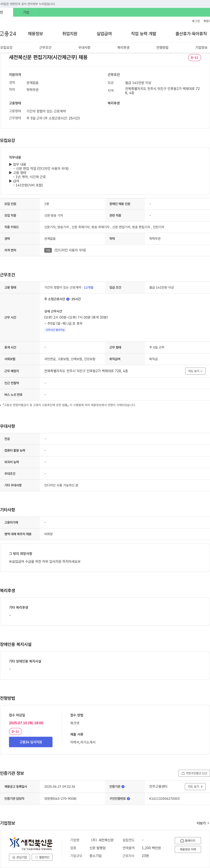The height and width of the screenshot is (868, 210).
Task: Click 이력서,자기소개서 submission documents text
Action: click(83, 742)
